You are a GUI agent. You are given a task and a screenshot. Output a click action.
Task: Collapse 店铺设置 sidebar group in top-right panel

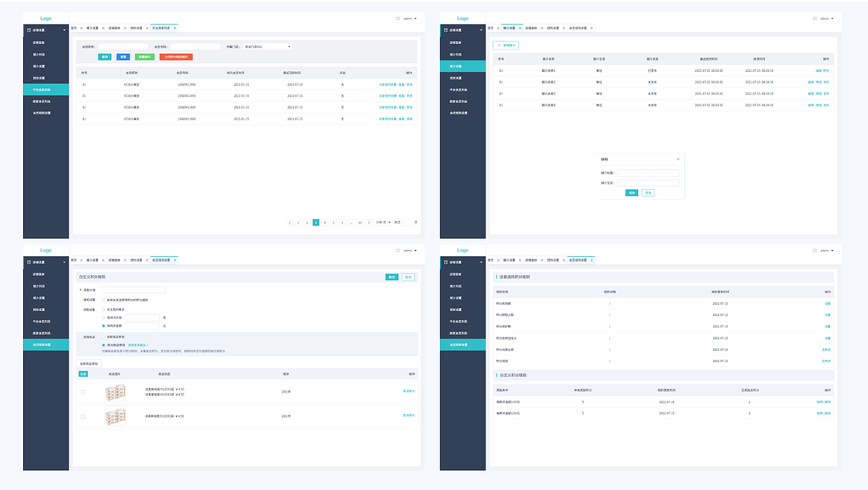tap(481, 30)
